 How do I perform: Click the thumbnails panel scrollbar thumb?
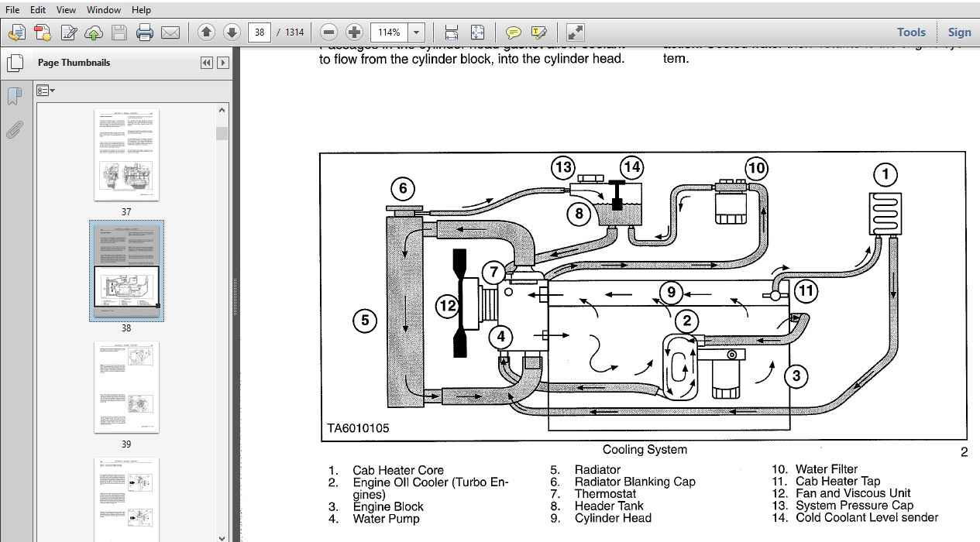(x=222, y=133)
